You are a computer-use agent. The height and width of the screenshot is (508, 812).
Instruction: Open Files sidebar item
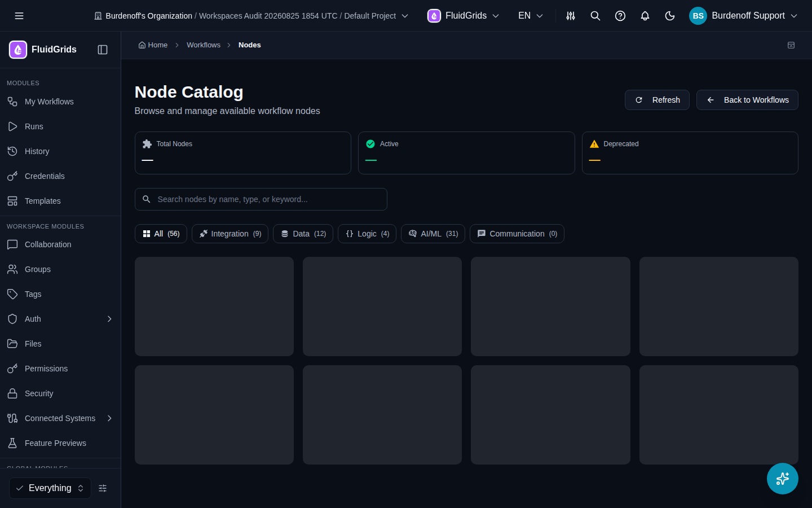point(60,344)
